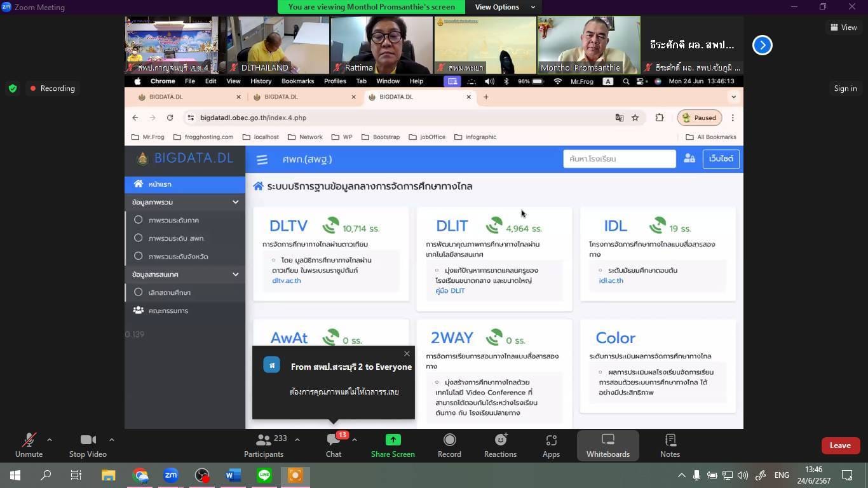
Task: Open Chrome extensions puzzle icon
Action: tap(659, 118)
